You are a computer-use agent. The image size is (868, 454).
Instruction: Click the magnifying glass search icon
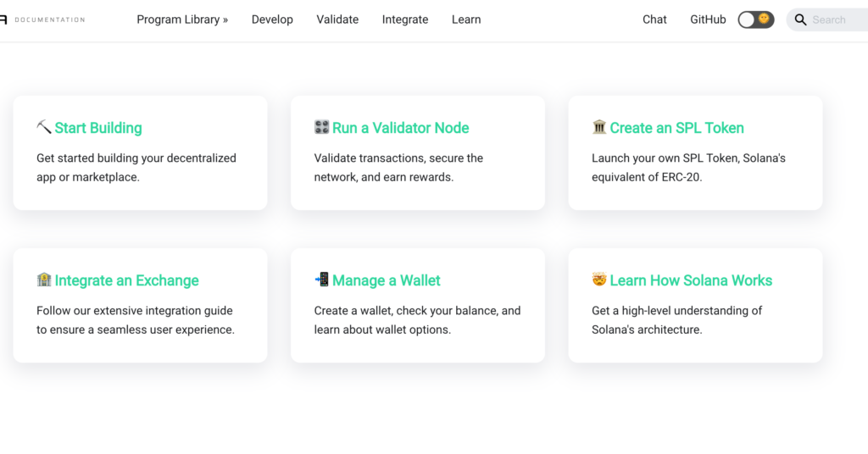click(800, 20)
